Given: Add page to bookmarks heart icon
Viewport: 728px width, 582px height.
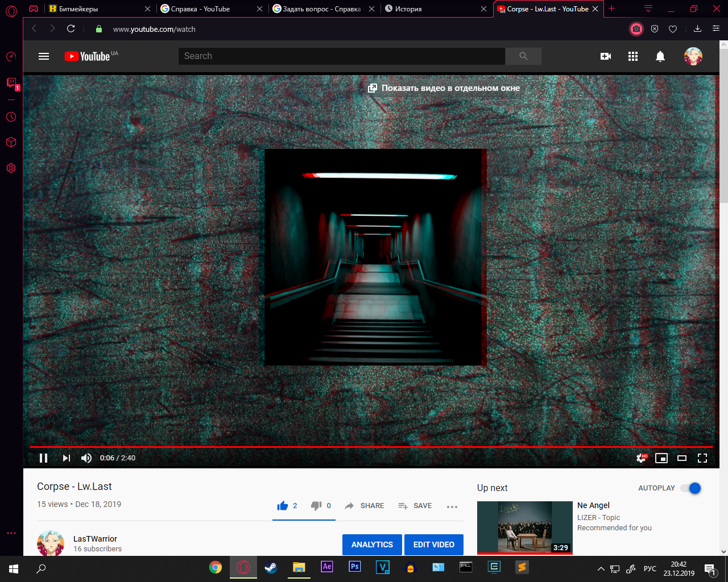Looking at the screenshot, I should pyautogui.click(x=673, y=29).
